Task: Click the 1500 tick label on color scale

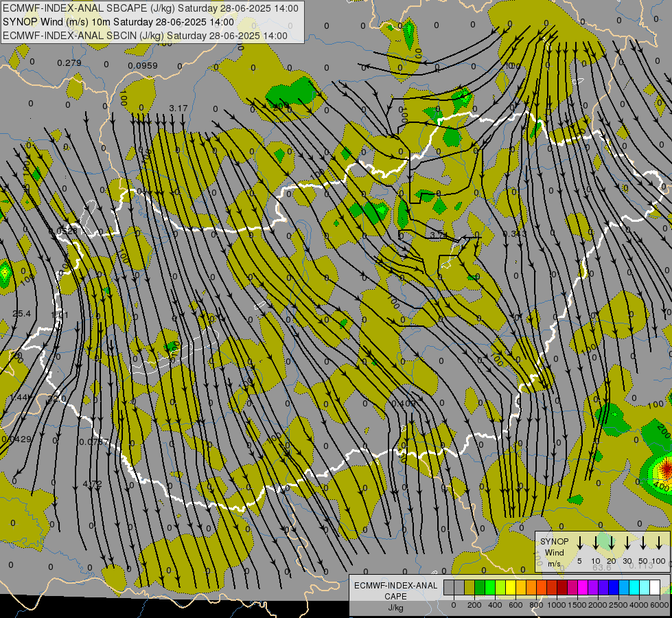Action: click(x=577, y=605)
